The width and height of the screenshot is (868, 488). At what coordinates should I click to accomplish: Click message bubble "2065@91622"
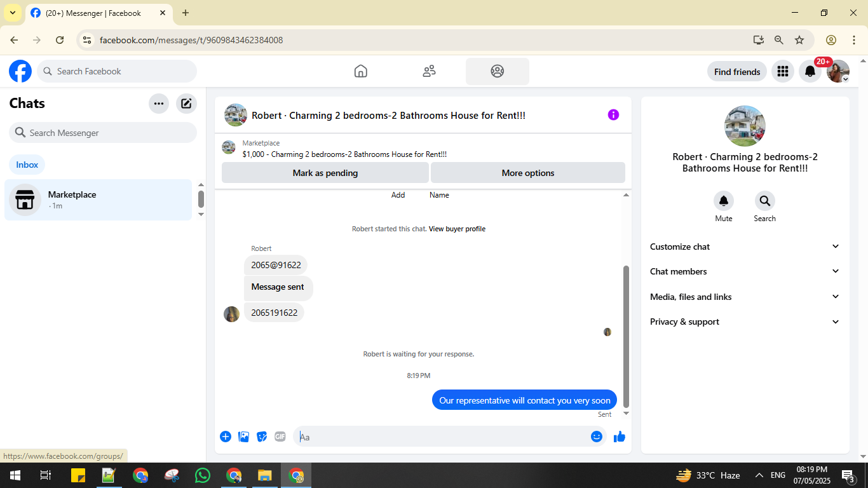click(x=276, y=265)
